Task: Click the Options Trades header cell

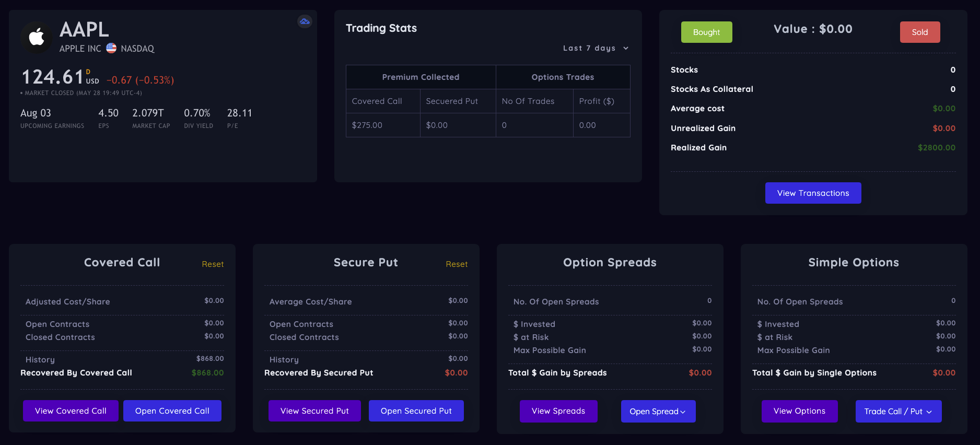Action: [x=563, y=77]
